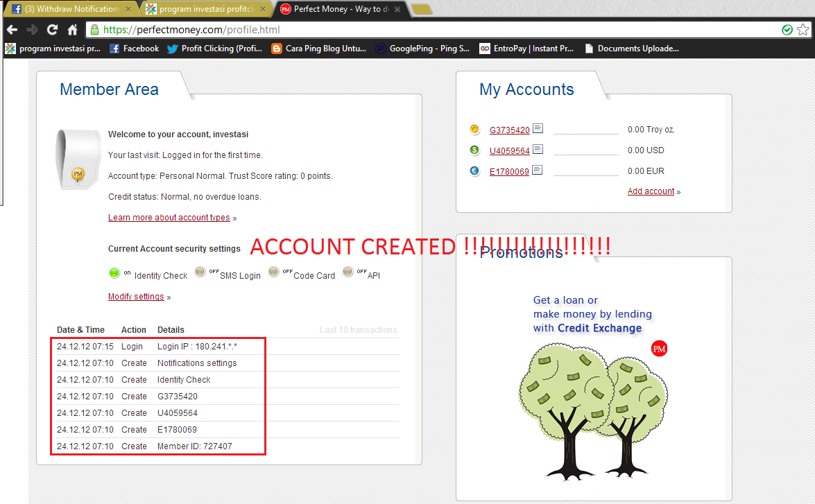Click the PM wallet image in Member Area
The width and height of the screenshot is (815, 504).
click(78, 159)
